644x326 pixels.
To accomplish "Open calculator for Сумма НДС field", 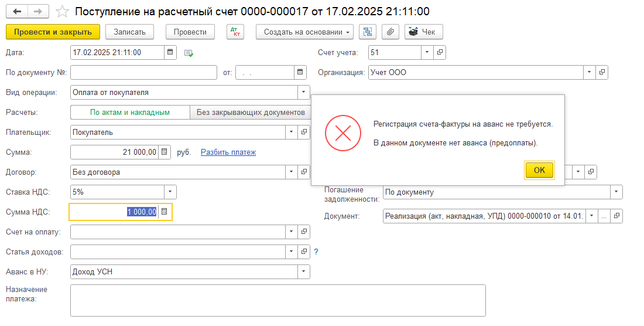I will tap(165, 212).
